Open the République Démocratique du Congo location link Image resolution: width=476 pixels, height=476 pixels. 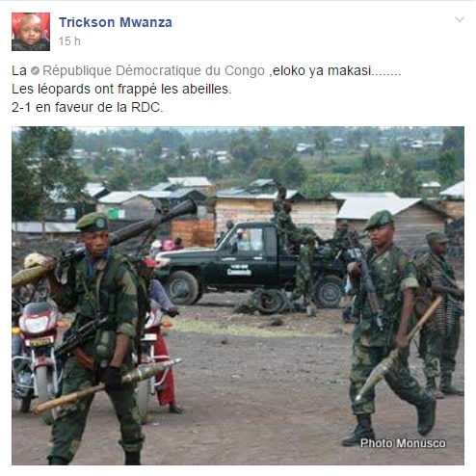(153, 70)
